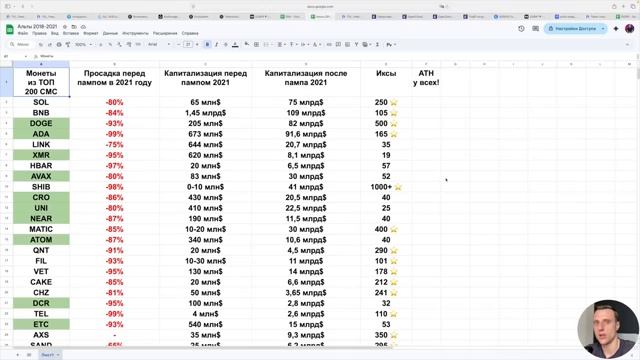640x360 pixels.
Task: Open the Gemini sparkle icon
Action: 616,29
